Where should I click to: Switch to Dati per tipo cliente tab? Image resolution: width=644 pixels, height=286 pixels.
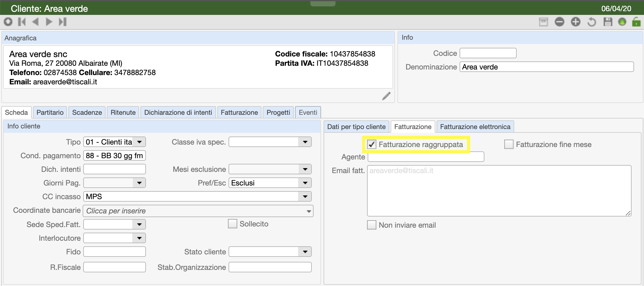click(x=356, y=127)
